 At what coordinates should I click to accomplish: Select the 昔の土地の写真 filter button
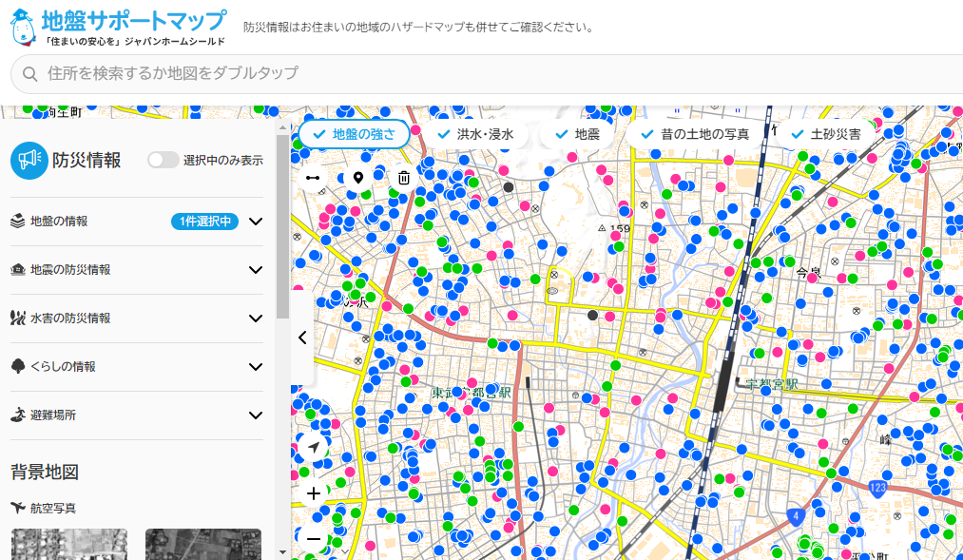pos(695,134)
